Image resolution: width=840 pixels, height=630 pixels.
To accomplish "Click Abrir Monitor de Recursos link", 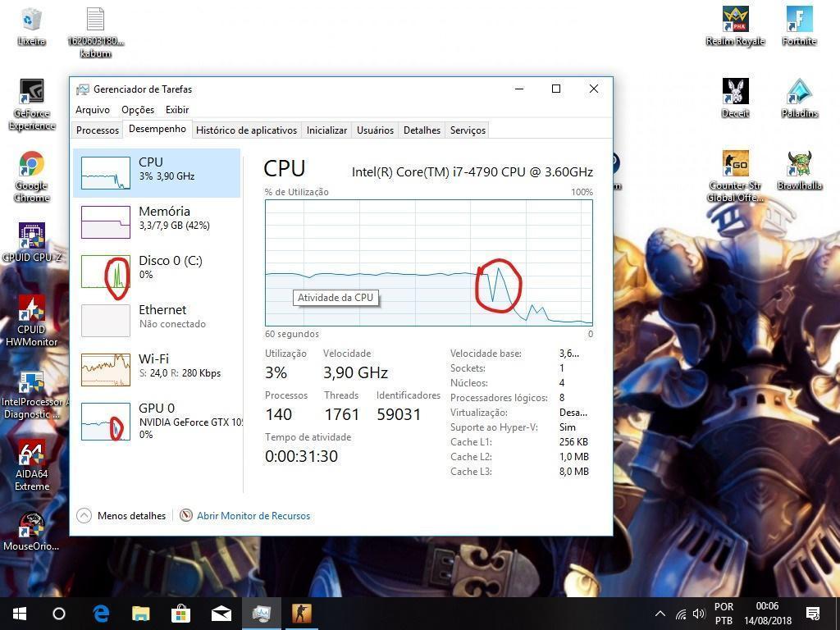I will (253, 516).
